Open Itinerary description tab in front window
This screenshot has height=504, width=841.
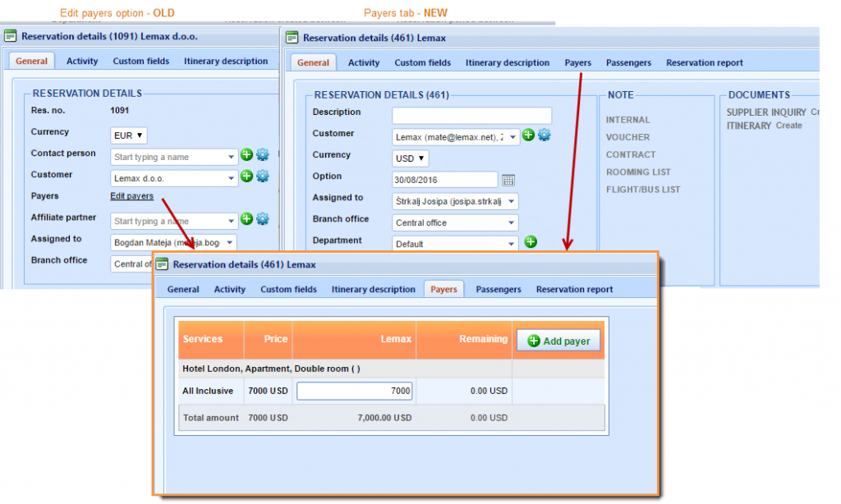tap(374, 290)
